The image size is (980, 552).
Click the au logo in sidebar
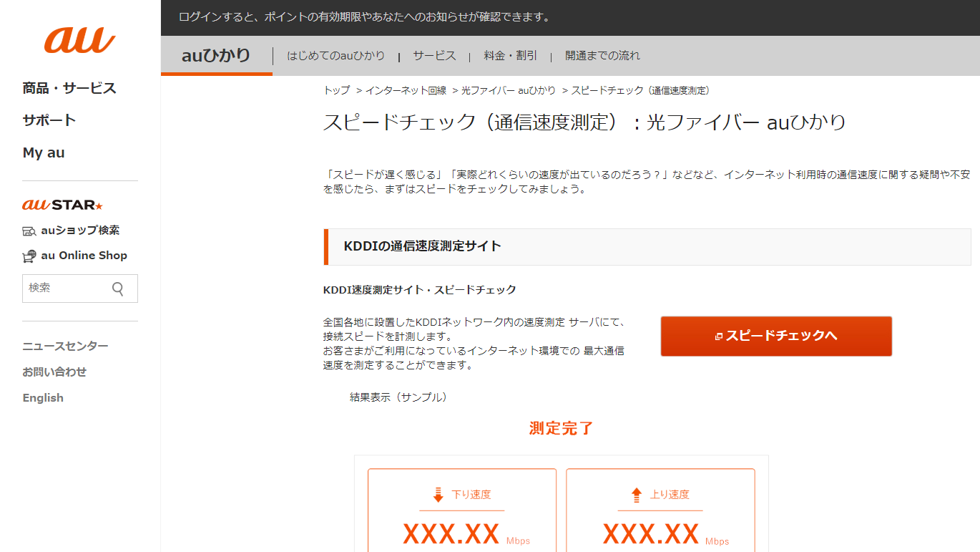[79, 39]
